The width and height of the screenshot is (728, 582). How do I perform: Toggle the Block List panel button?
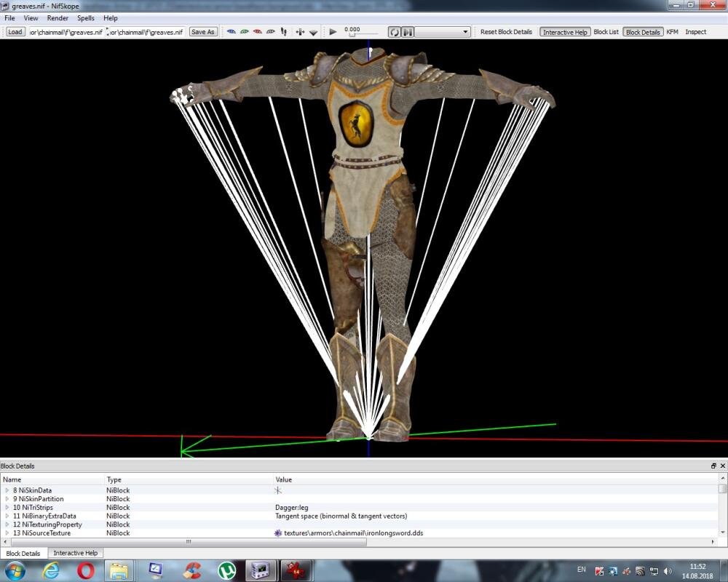tap(606, 32)
